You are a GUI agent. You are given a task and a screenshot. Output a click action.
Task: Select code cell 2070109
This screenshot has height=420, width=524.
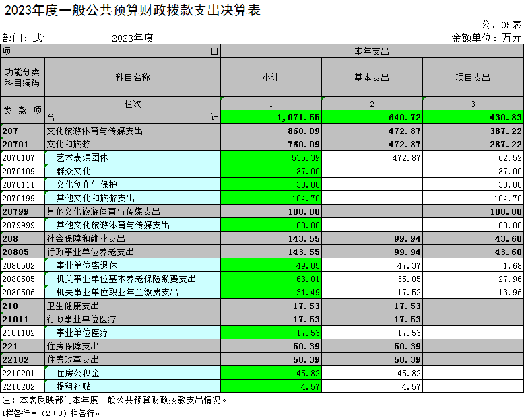(x=22, y=171)
